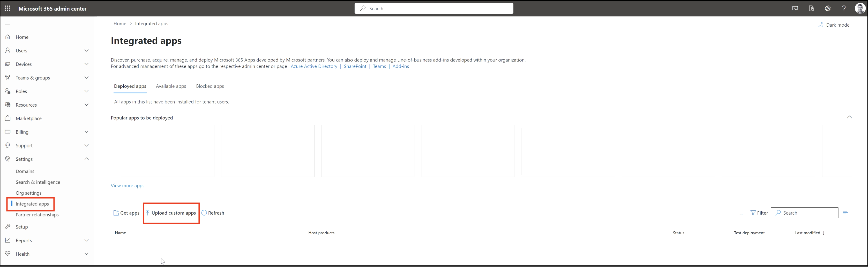Open list view options icon
868x267 pixels.
click(x=845, y=213)
